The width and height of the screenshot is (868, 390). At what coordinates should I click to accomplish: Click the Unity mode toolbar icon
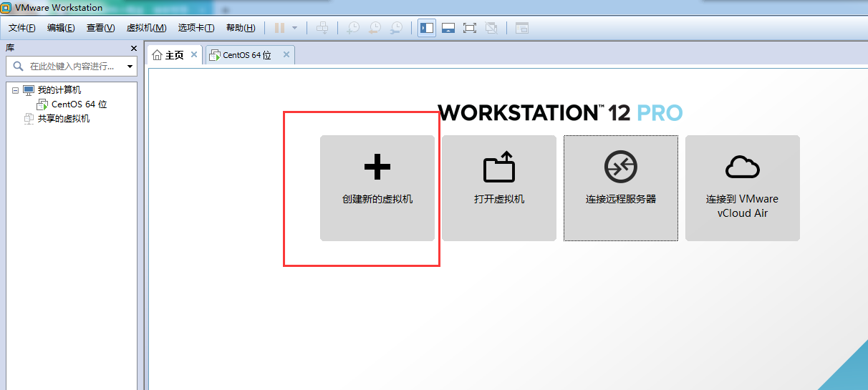pyautogui.click(x=491, y=28)
